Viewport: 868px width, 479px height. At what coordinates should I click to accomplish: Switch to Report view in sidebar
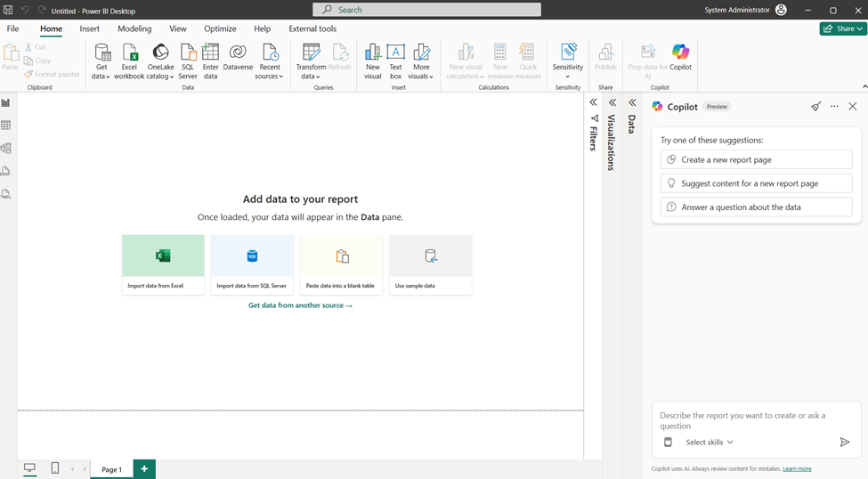pos(6,103)
